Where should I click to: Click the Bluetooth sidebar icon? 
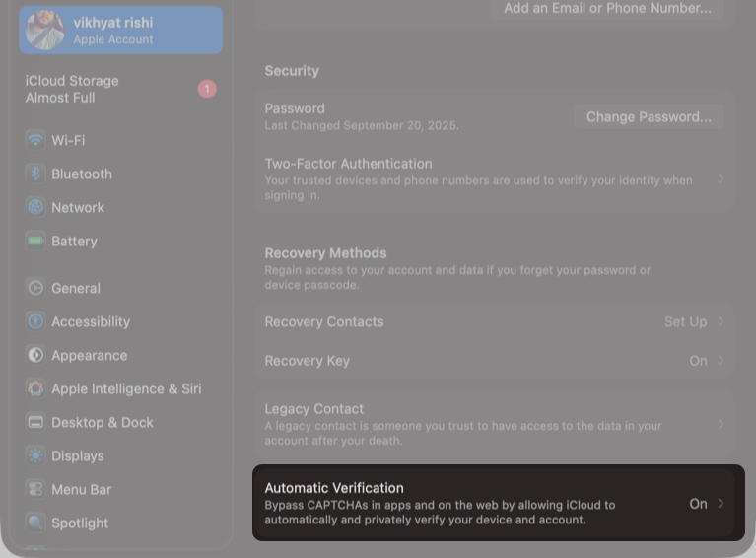(x=35, y=174)
